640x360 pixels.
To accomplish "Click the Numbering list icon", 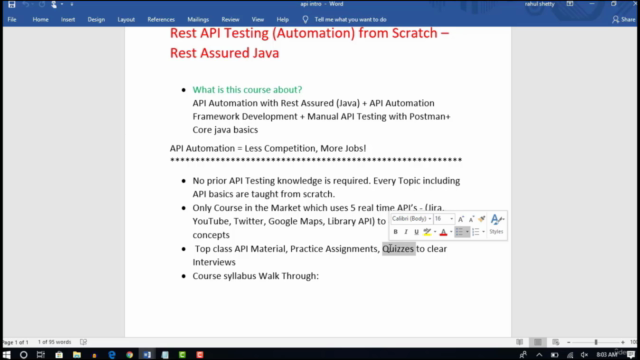I will point(476,232).
